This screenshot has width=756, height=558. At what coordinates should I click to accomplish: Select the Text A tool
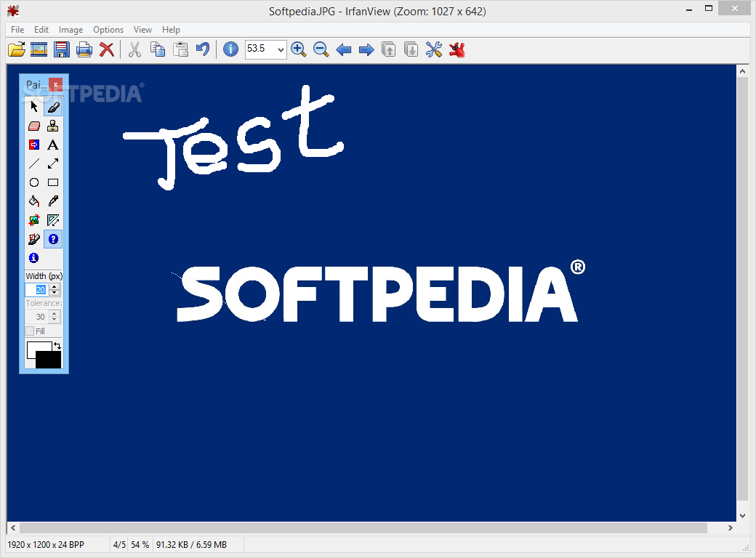pyautogui.click(x=53, y=145)
